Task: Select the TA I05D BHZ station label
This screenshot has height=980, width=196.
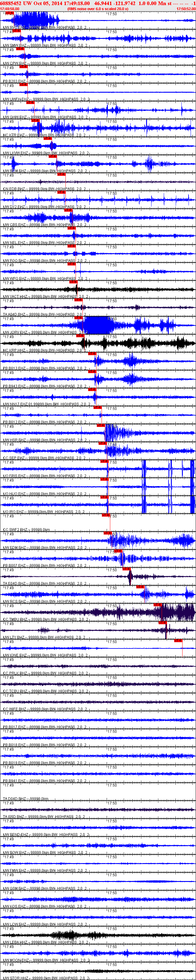Action: pos(45,817)
